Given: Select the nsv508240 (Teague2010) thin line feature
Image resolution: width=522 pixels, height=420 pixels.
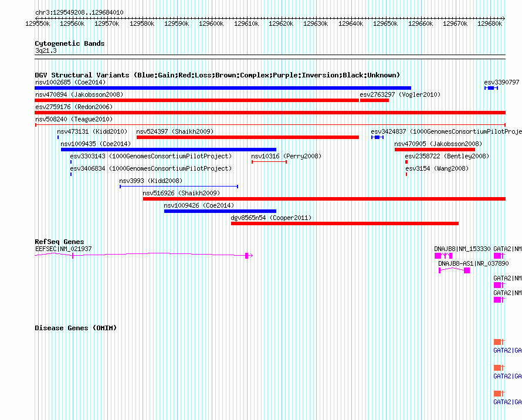Looking at the screenshot, I should [270, 125].
